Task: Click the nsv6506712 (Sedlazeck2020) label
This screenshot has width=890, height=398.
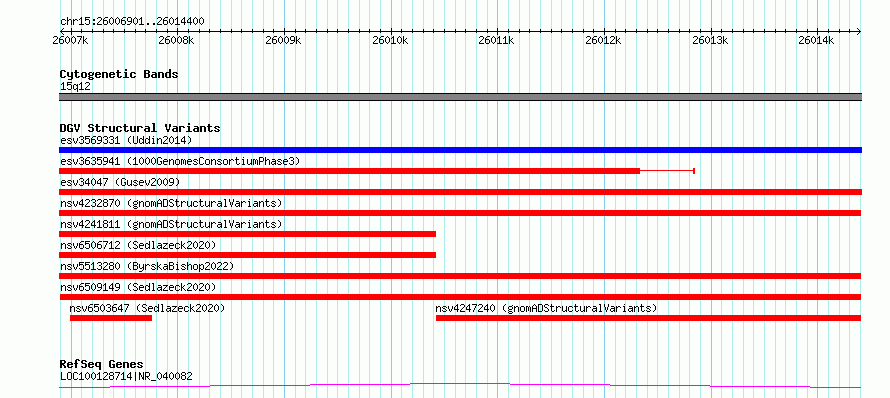Action: (138, 245)
